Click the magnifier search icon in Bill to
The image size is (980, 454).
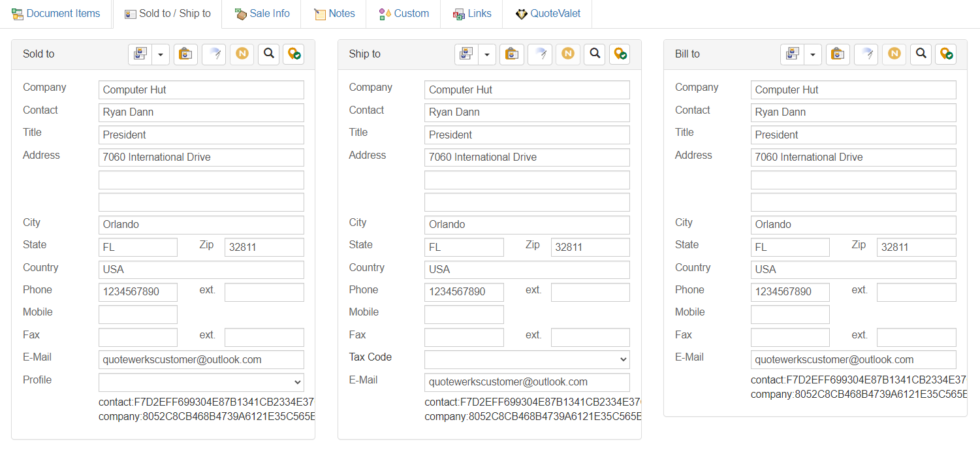[921, 54]
